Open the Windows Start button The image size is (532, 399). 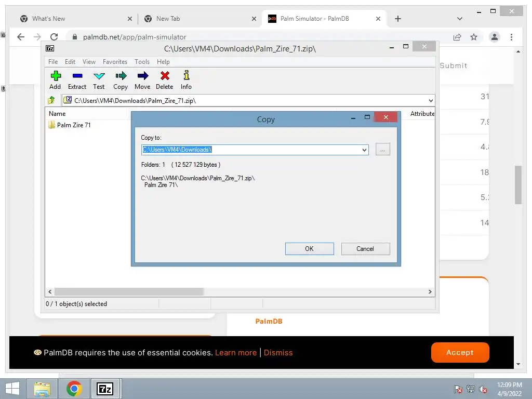12,389
